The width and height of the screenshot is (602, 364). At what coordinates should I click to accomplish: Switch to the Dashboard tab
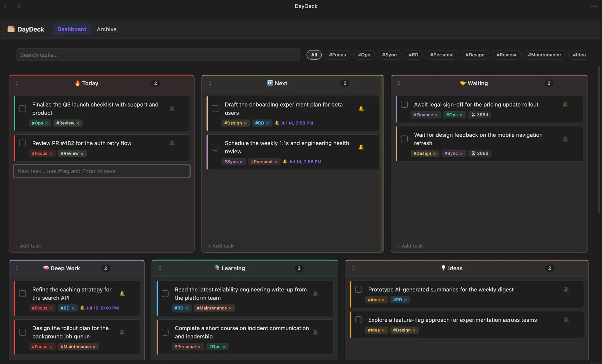click(72, 29)
